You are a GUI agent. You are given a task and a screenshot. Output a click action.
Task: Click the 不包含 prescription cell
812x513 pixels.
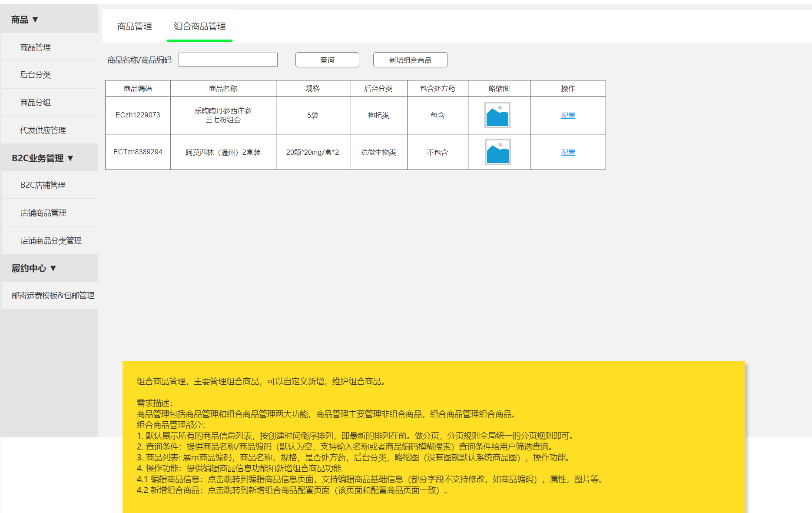(437, 152)
